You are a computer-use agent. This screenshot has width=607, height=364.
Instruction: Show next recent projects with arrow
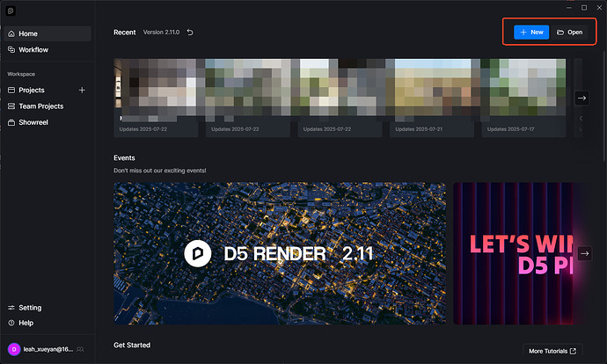tap(581, 98)
